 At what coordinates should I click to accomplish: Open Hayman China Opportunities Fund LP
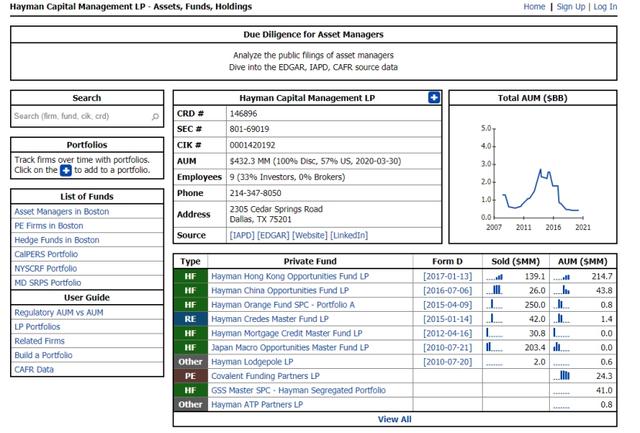280,291
